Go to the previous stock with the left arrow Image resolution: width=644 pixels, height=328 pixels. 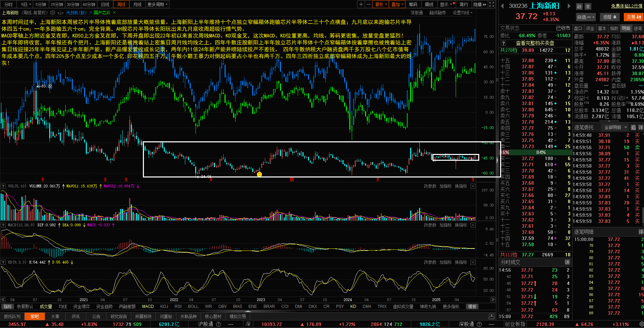[x=502, y=6]
